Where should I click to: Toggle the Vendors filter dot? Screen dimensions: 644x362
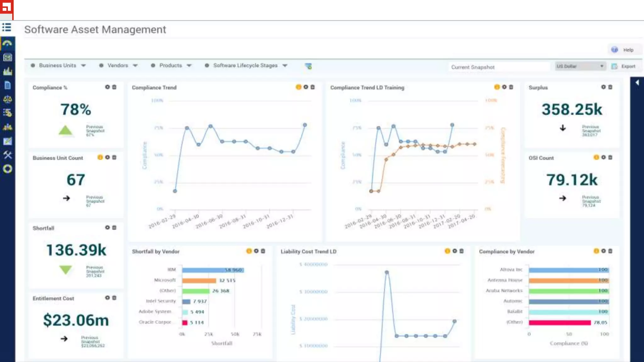tap(101, 65)
